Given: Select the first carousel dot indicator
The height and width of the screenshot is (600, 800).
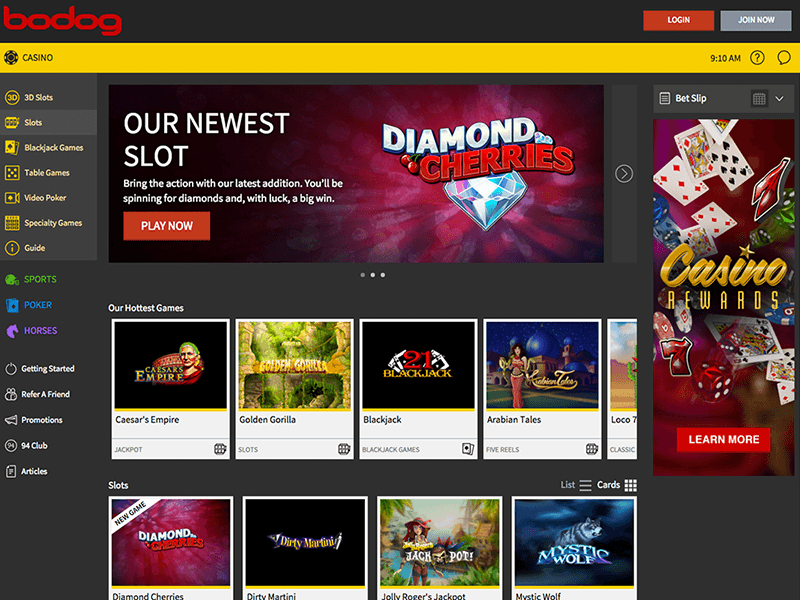Looking at the screenshot, I should [363, 275].
